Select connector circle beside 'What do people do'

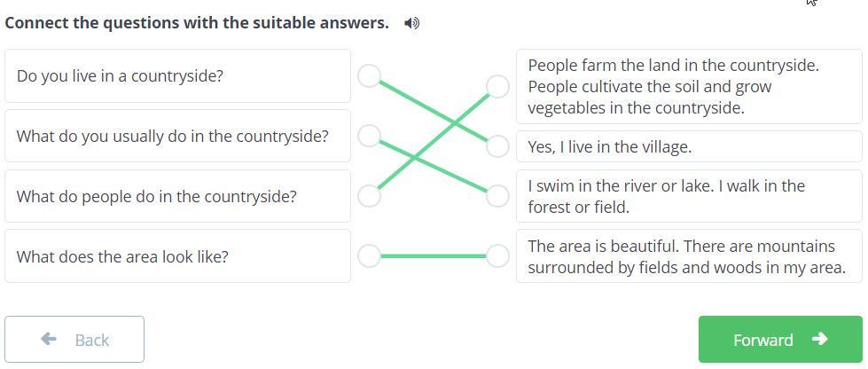coord(370,196)
